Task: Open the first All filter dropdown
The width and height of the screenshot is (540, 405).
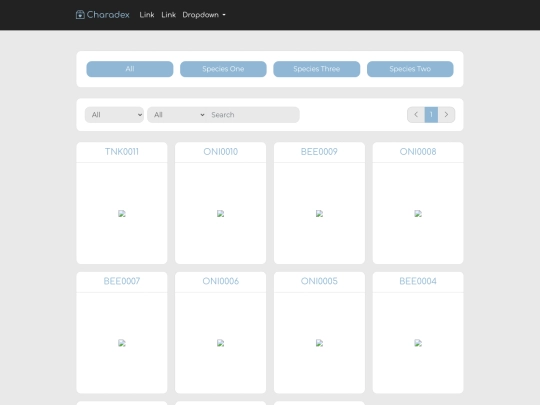Action: [x=114, y=115]
